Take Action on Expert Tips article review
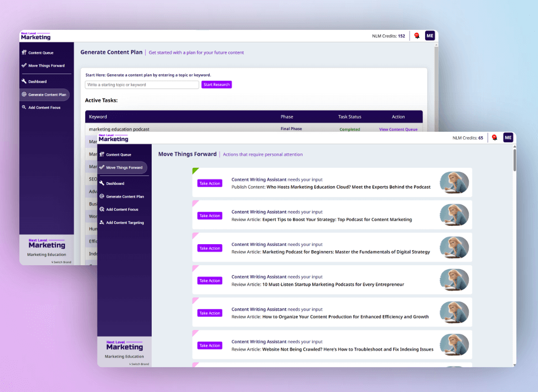538x392 pixels. (210, 216)
